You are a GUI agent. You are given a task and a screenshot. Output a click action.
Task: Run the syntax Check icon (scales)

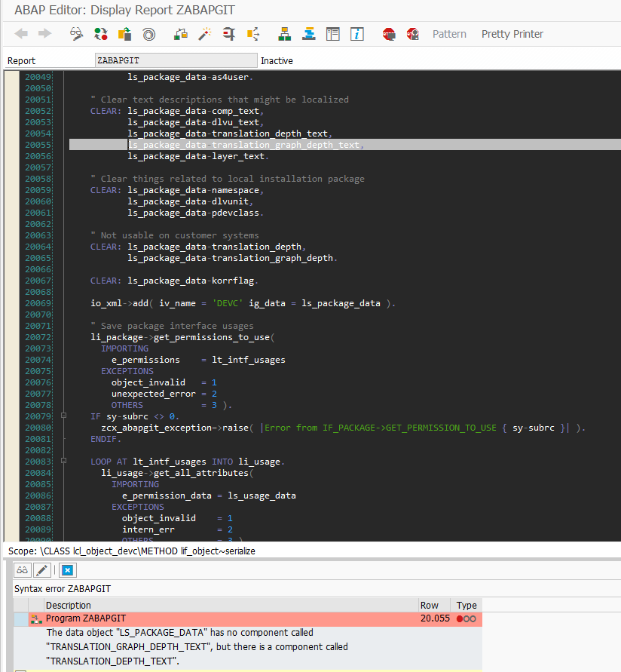tap(181, 34)
